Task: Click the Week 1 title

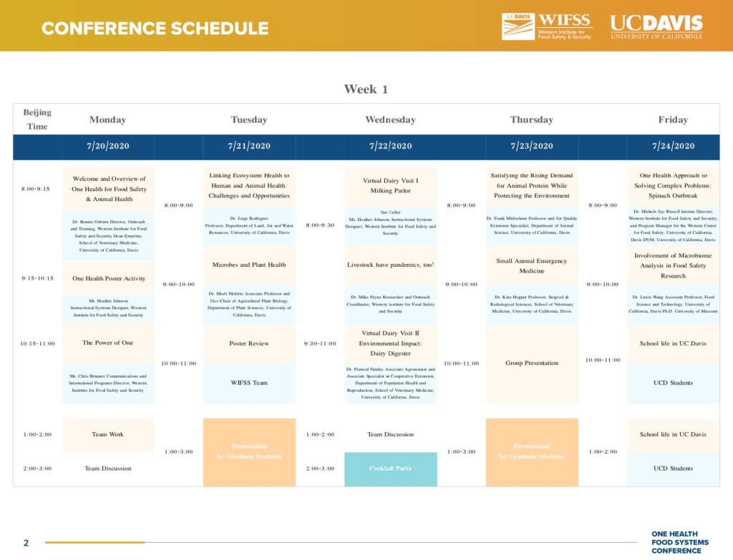Action: [x=366, y=89]
